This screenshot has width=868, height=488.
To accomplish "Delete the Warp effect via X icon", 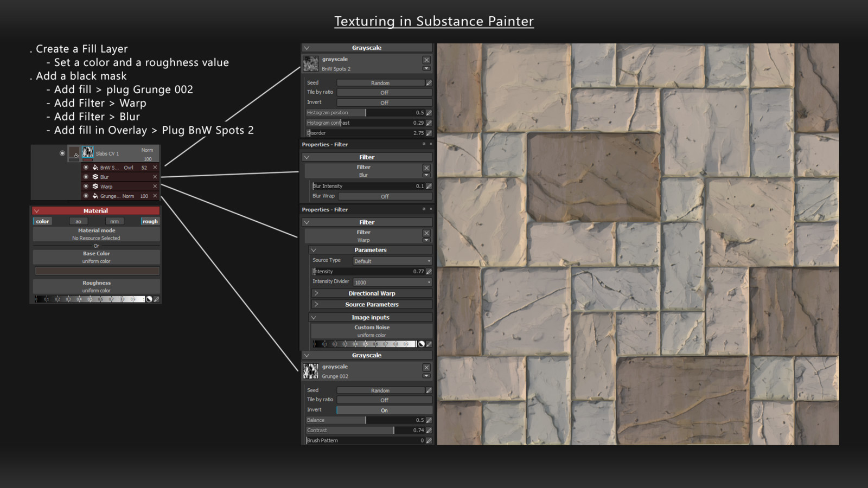I will point(155,186).
